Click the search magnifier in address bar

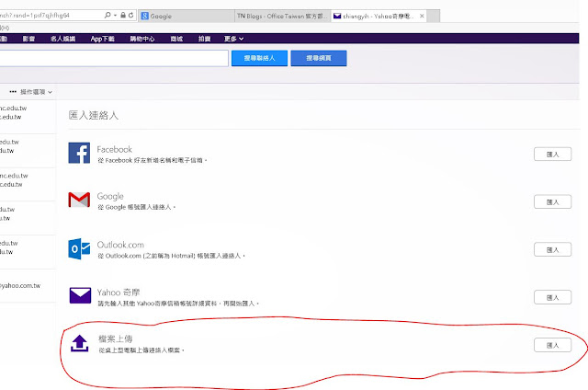tap(107, 15)
